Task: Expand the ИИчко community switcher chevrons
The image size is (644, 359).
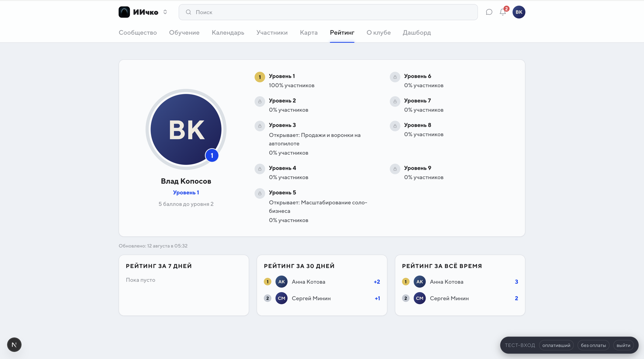Action: [165, 12]
